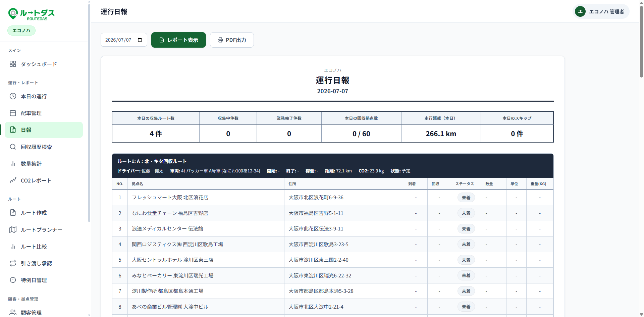This screenshot has width=644, height=317.
Task: Click the ダッシュボード grid icon
Action: coord(13,64)
